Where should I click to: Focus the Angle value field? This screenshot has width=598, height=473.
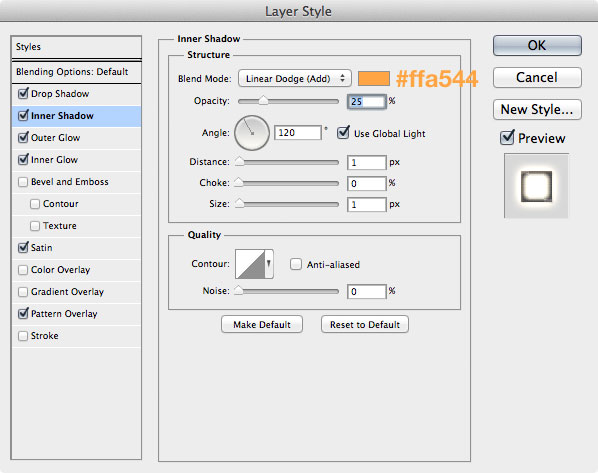[298, 133]
